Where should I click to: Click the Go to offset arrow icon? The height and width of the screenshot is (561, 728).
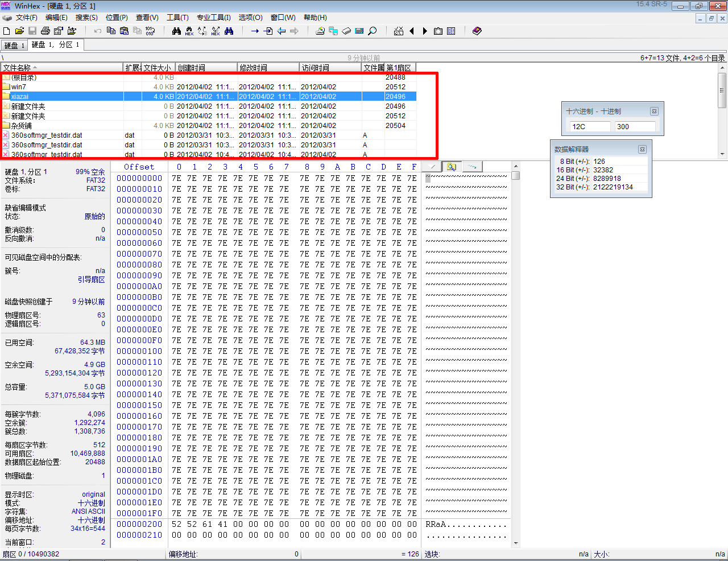255,31
